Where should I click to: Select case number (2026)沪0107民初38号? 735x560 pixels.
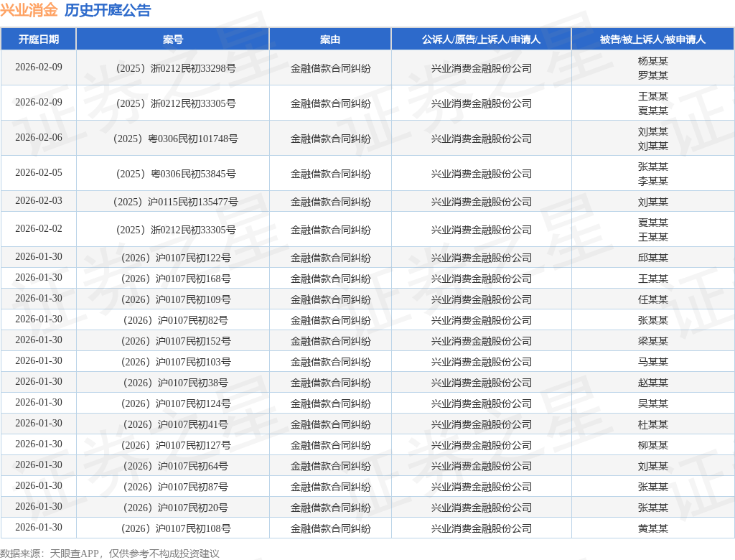(176, 383)
